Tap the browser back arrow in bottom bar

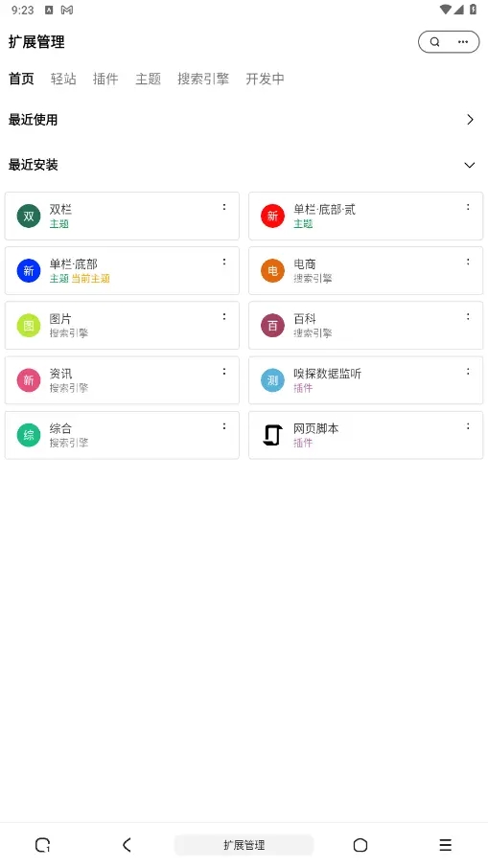pyautogui.click(x=127, y=845)
